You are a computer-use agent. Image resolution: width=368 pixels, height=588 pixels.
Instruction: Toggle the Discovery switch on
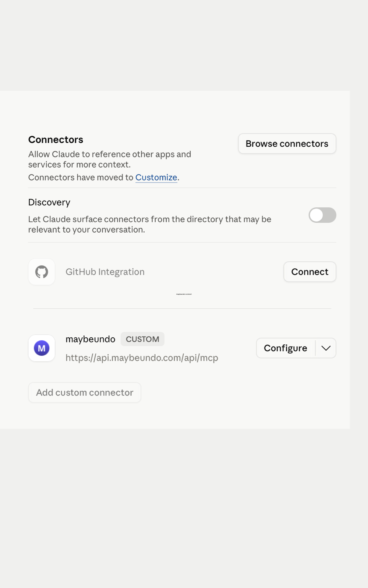(322, 215)
